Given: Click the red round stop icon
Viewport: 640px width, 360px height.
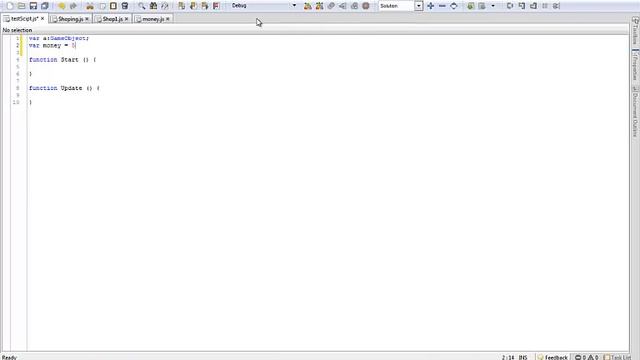Looking at the screenshot, I should click(x=366, y=6).
